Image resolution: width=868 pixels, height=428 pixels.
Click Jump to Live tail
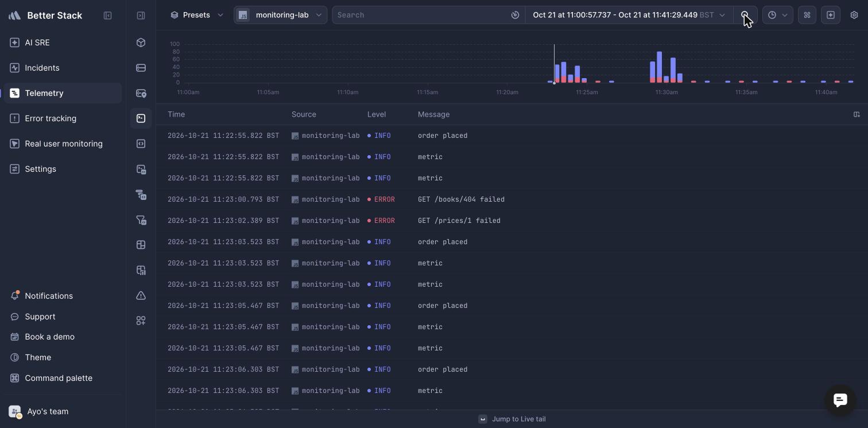512,419
